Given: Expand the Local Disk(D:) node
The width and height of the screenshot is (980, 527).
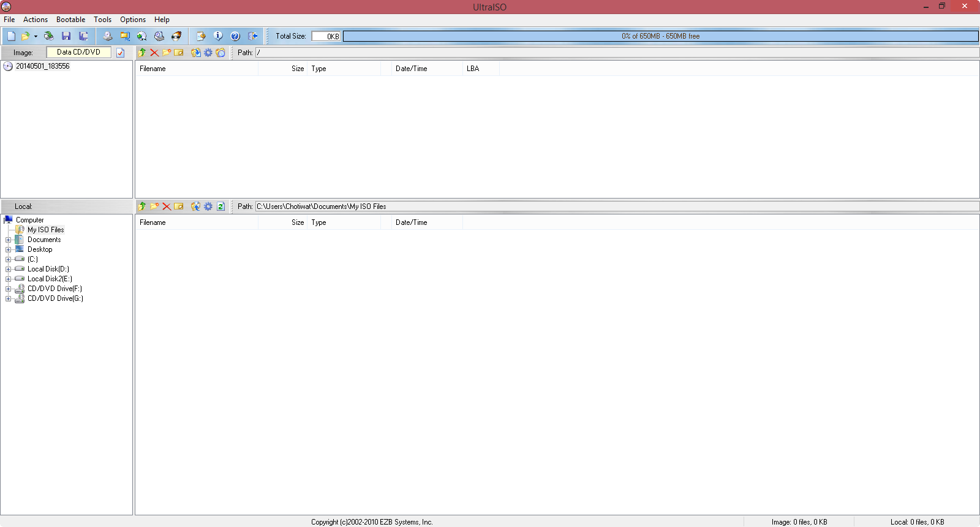Looking at the screenshot, I should click(x=9, y=269).
